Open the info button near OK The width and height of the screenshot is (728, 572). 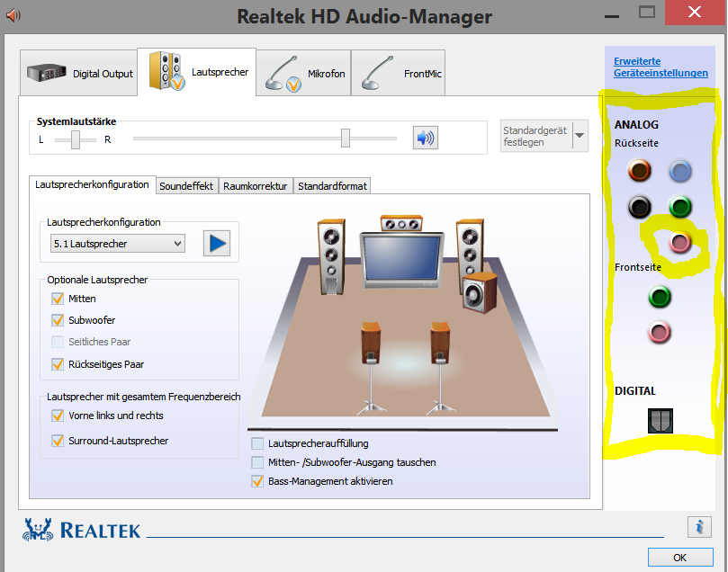(698, 527)
